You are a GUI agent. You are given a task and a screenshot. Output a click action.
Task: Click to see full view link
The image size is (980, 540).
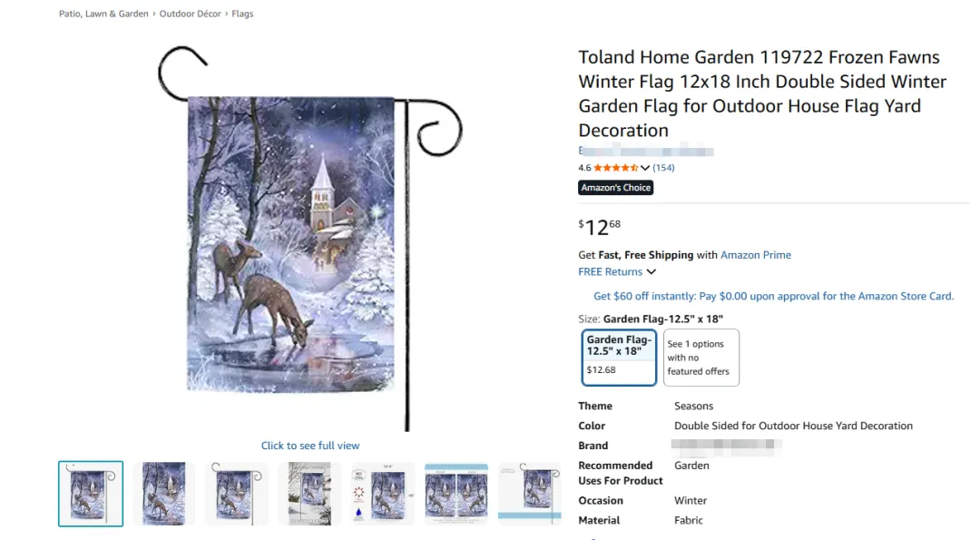(310, 446)
